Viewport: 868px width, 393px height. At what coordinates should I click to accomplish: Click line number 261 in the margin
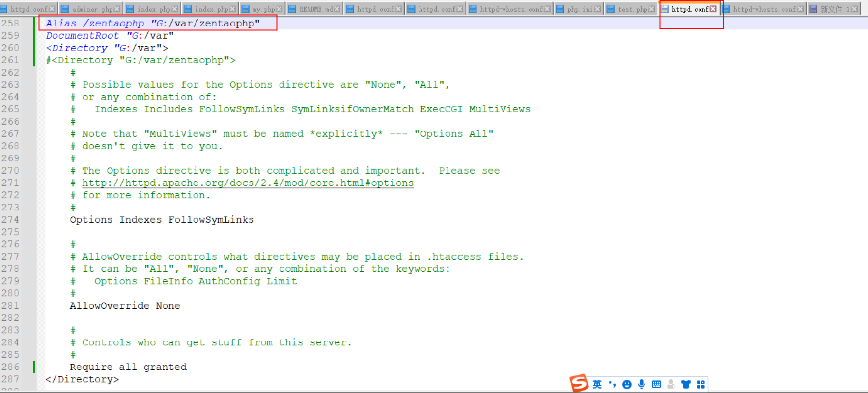pos(10,60)
